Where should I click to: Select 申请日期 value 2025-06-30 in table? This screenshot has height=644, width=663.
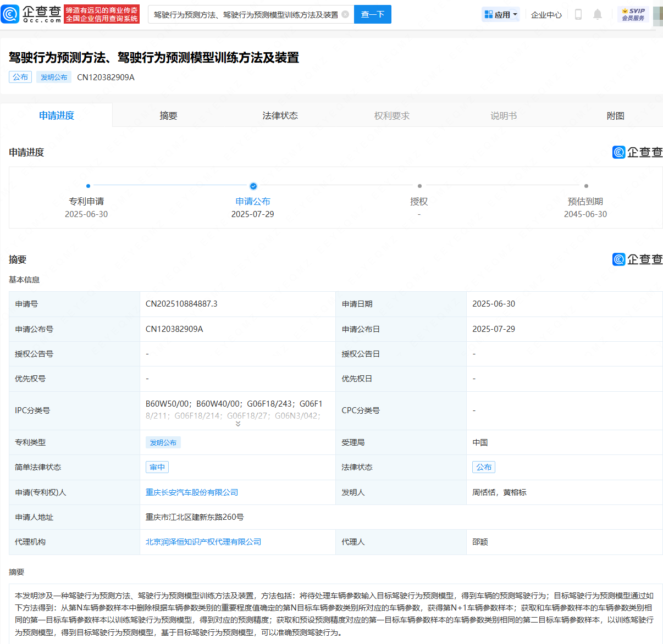pos(494,304)
